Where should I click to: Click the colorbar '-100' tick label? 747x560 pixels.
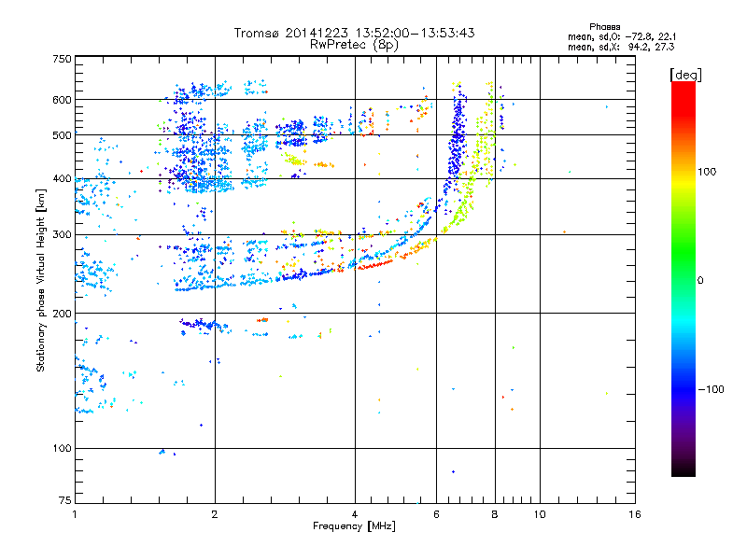point(711,389)
